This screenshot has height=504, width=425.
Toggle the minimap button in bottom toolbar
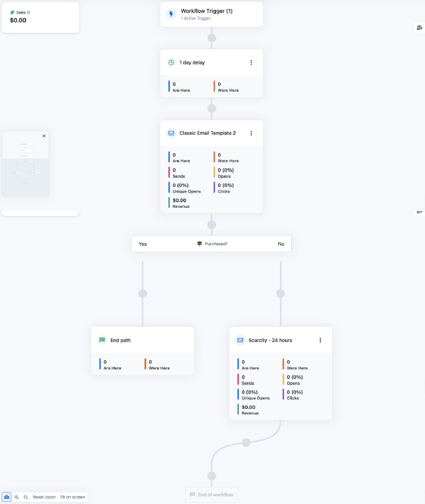[7, 497]
